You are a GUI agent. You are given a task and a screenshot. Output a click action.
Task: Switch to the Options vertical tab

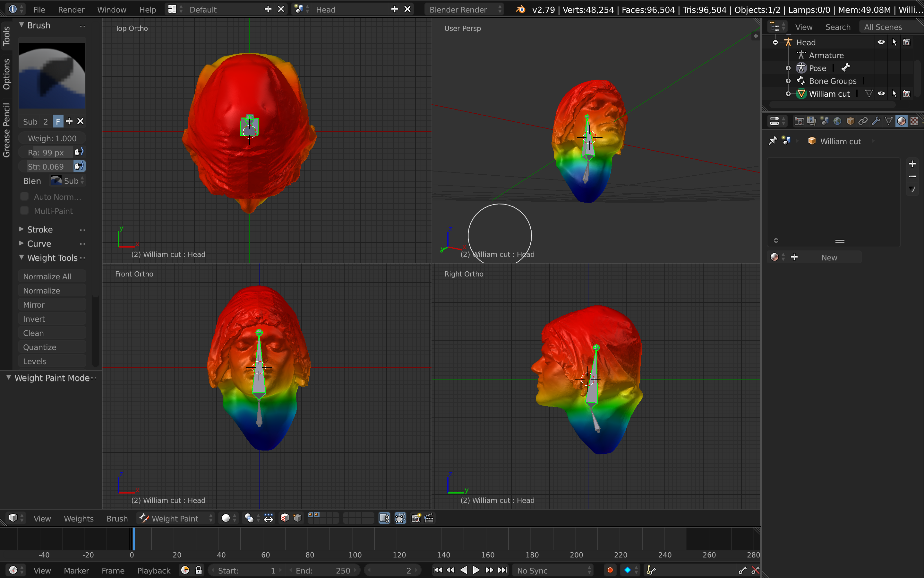pyautogui.click(x=6, y=74)
